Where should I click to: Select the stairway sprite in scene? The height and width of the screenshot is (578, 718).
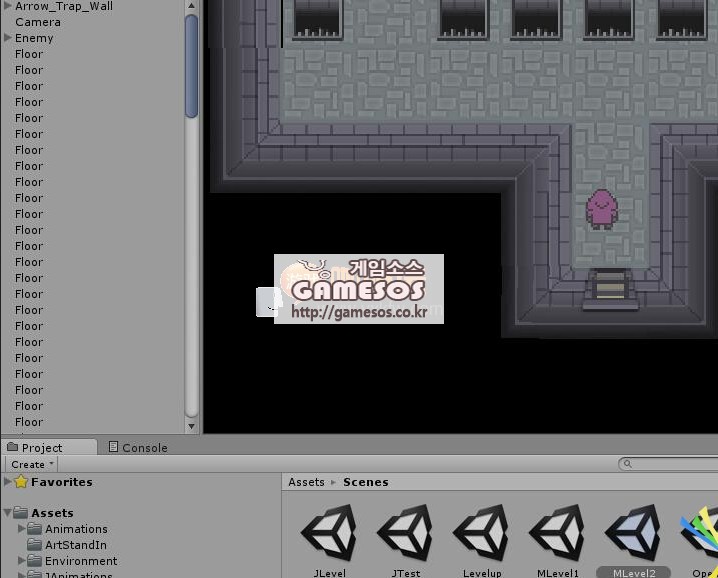(x=610, y=290)
